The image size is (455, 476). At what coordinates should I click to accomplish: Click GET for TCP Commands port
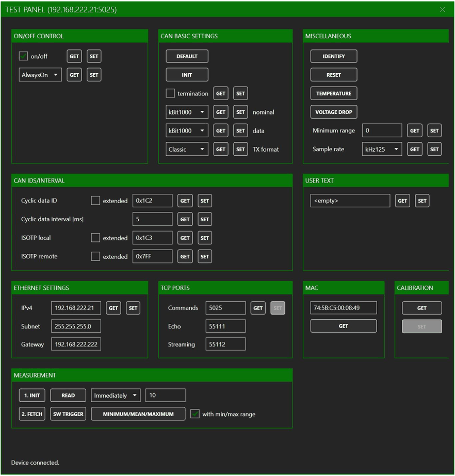coord(258,308)
